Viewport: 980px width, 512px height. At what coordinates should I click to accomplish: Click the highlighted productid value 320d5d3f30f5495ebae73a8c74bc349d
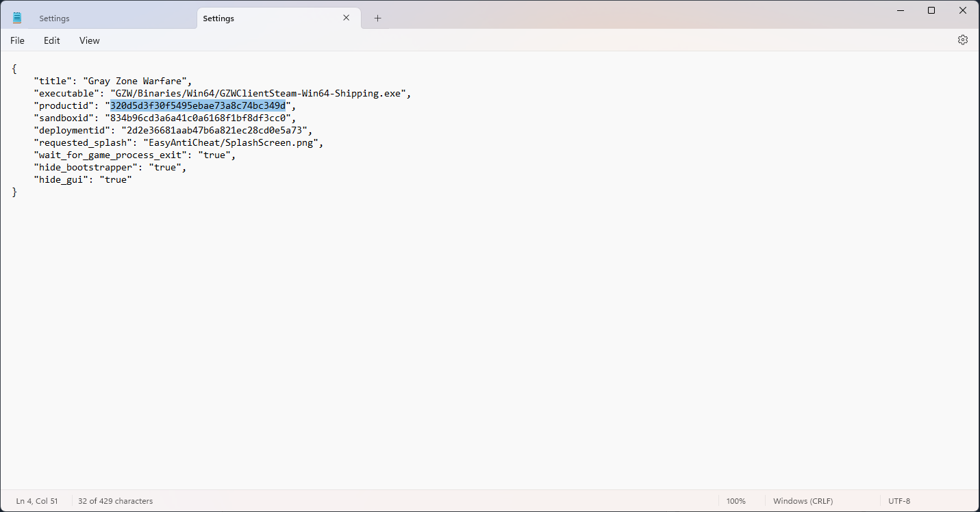[x=198, y=105]
